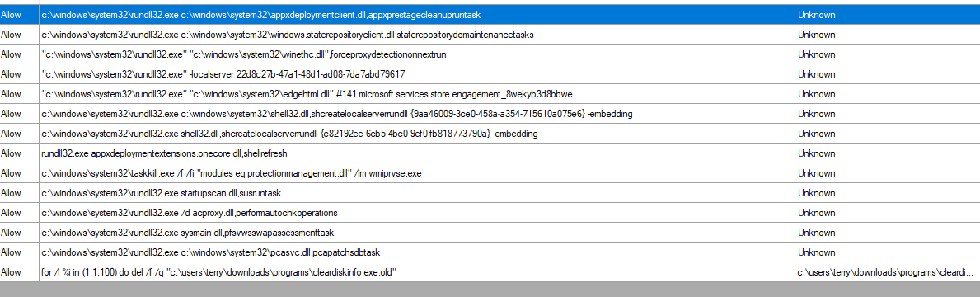Click Unknown beside the edgehtml.dll command
980x297 pixels.
816,94
